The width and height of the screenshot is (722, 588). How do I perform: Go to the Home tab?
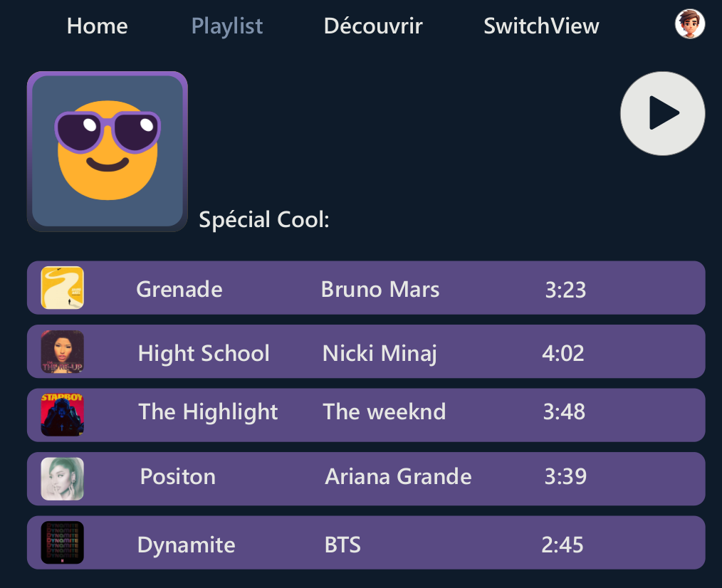(97, 26)
